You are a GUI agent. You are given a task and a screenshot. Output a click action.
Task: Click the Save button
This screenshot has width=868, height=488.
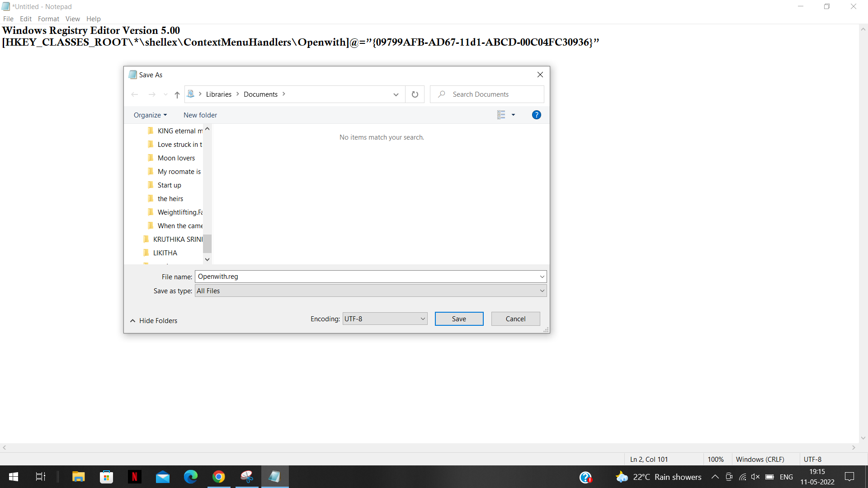[x=459, y=319]
